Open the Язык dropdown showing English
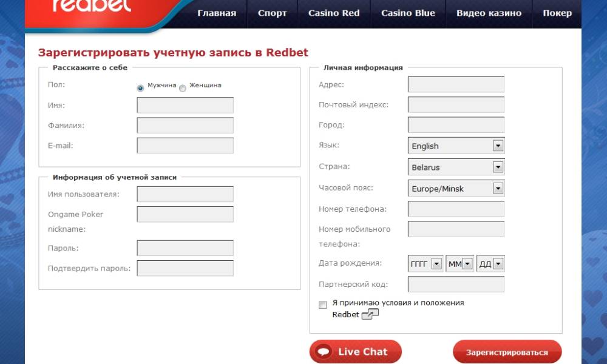The height and width of the screenshot is (364, 607). pos(456,146)
